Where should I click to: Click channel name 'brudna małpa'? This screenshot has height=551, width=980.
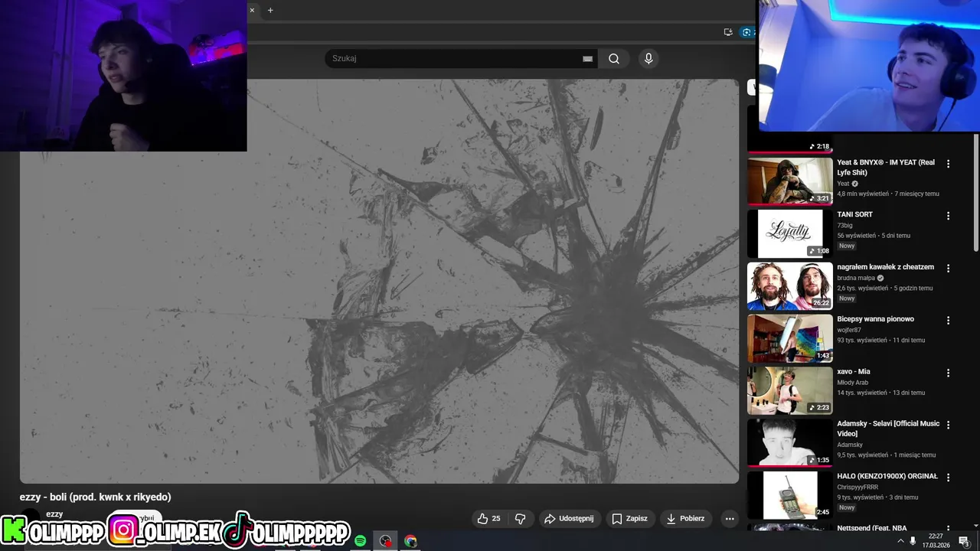(855, 278)
